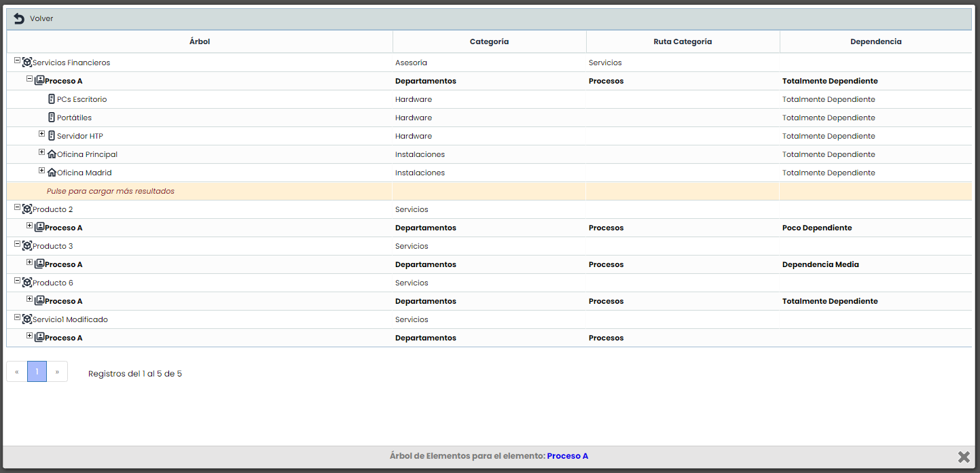Click the Servidor HTP hardware icon
This screenshot has height=473, width=980.
52,136
